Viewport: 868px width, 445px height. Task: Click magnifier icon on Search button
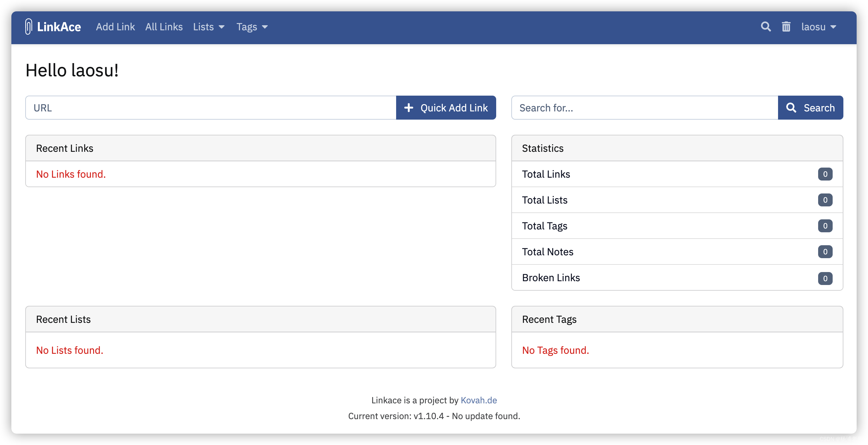791,108
